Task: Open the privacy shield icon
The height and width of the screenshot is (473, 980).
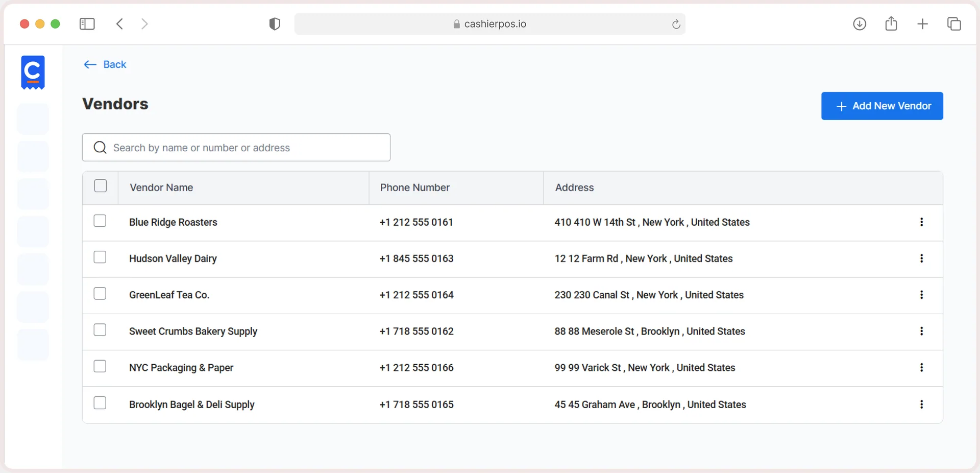Action: click(x=275, y=24)
